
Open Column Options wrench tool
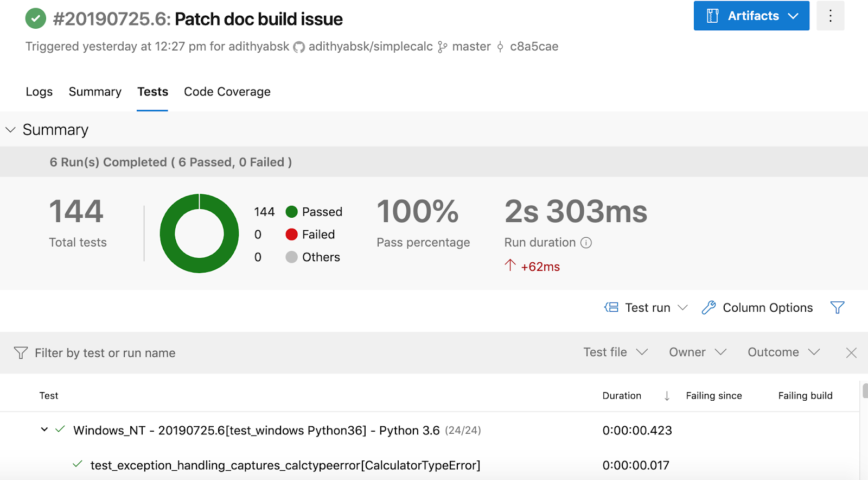pos(709,308)
